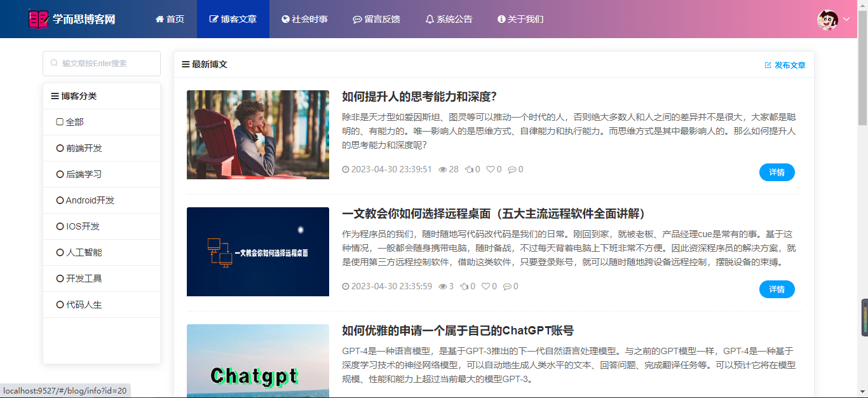Click the dark side handle on right edge
The height and width of the screenshot is (398, 868).
[x=864, y=317]
